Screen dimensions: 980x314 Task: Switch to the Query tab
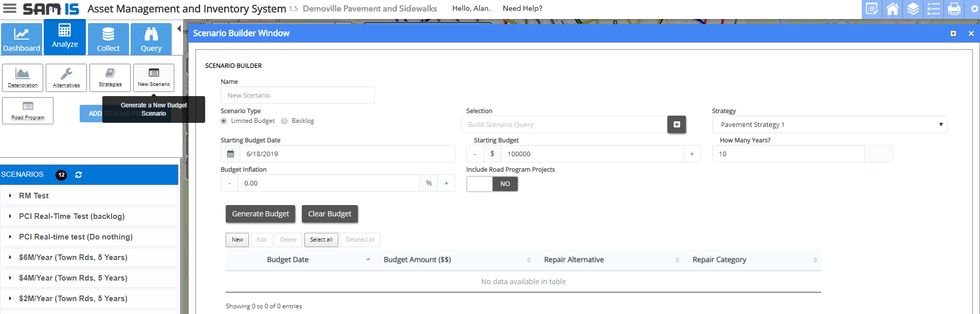click(x=151, y=39)
